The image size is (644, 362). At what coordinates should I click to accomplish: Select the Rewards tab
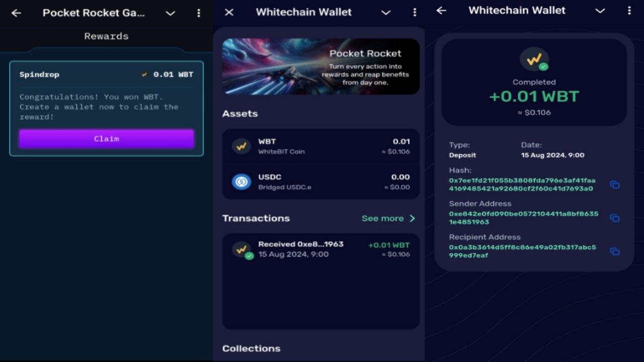pyautogui.click(x=106, y=36)
